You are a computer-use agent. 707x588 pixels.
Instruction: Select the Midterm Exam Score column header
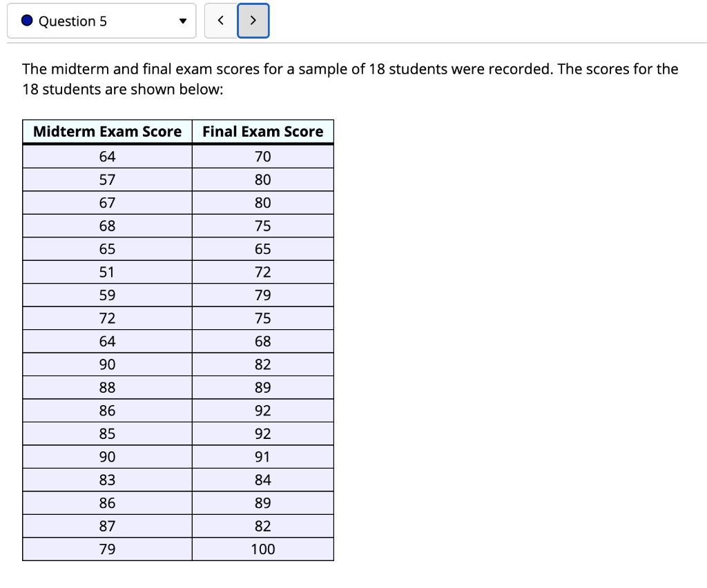click(x=107, y=131)
